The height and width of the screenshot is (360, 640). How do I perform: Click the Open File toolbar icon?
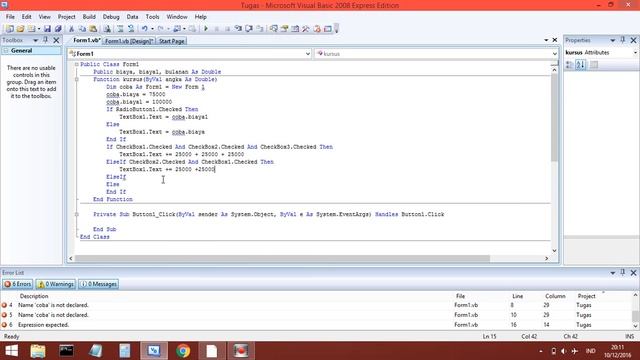point(20,29)
